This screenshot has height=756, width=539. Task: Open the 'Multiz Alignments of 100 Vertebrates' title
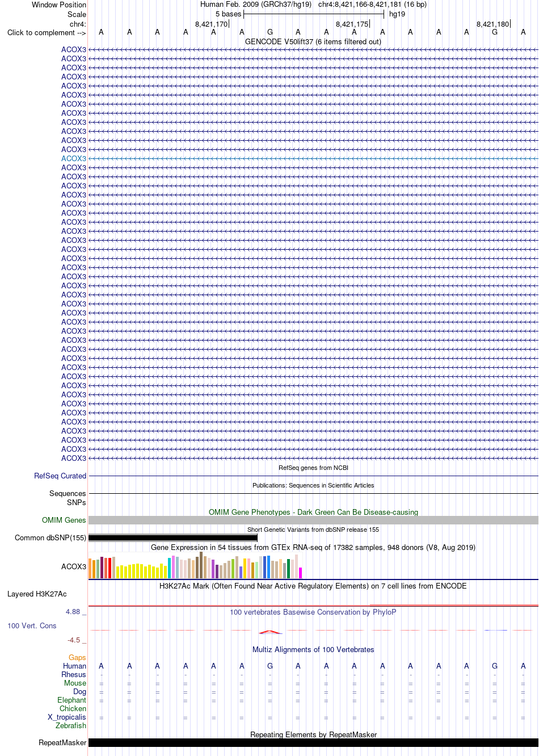click(x=313, y=649)
